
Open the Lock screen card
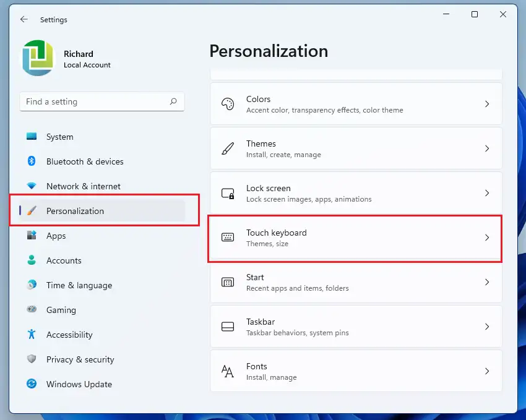pyautogui.click(x=356, y=193)
